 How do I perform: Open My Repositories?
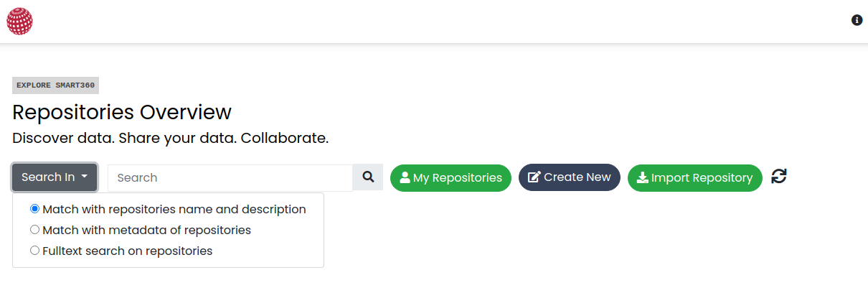click(450, 178)
